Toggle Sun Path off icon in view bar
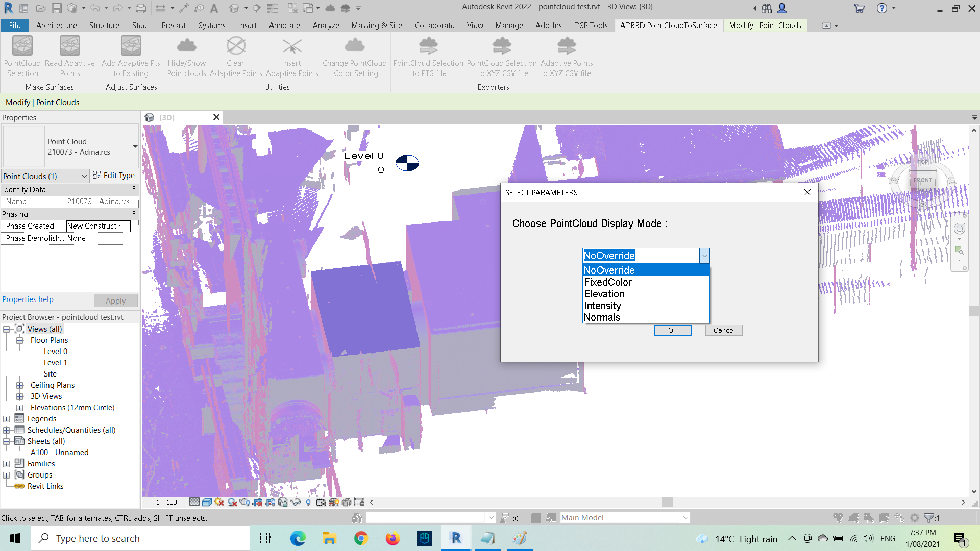The height and width of the screenshot is (551, 980). (219, 502)
